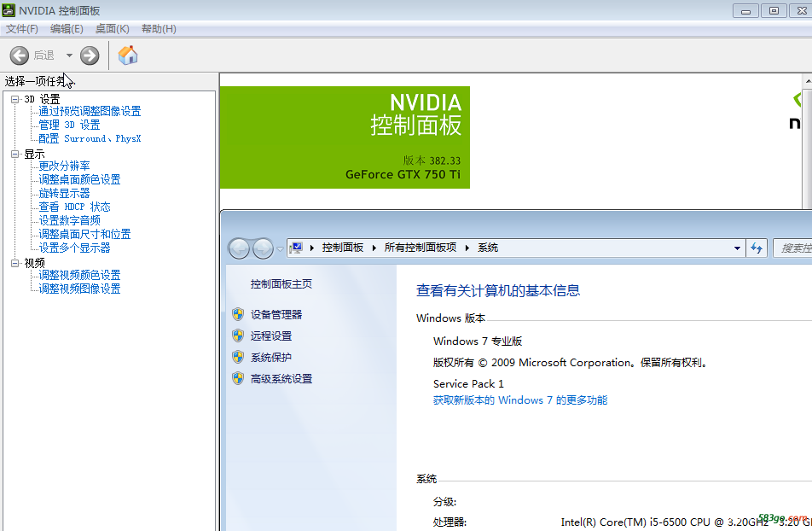The height and width of the screenshot is (531, 812).
Task: Select 管理 3D 设置
Action: click(x=69, y=125)
